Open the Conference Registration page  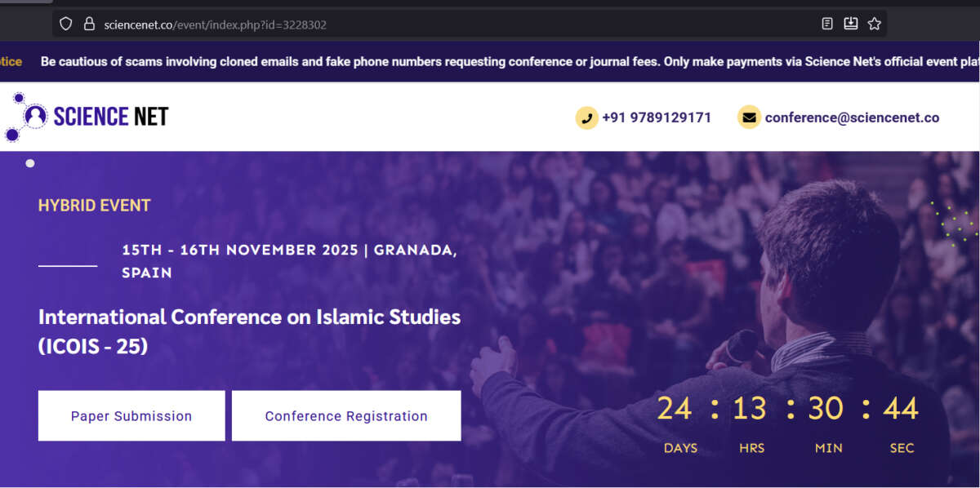346,415
